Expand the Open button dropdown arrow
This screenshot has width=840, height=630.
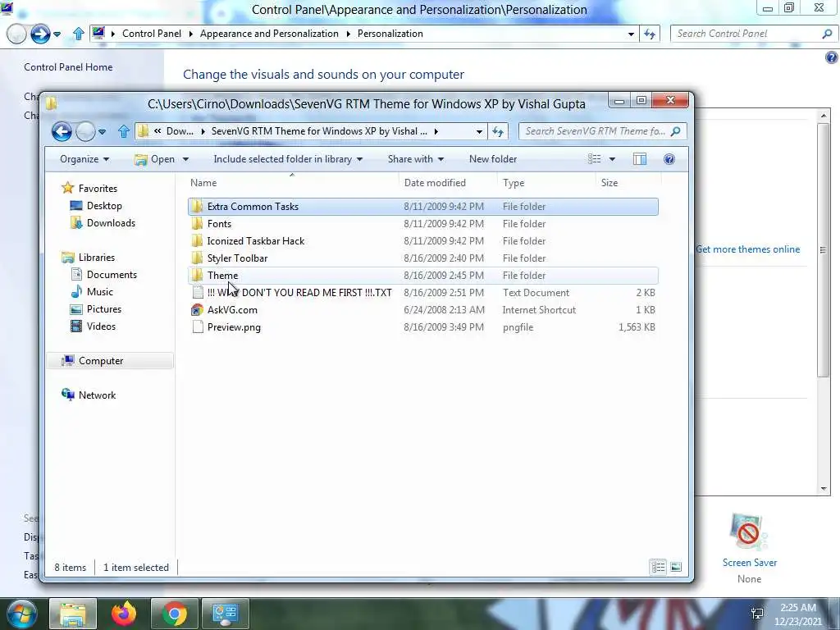(x=185, y=159)
